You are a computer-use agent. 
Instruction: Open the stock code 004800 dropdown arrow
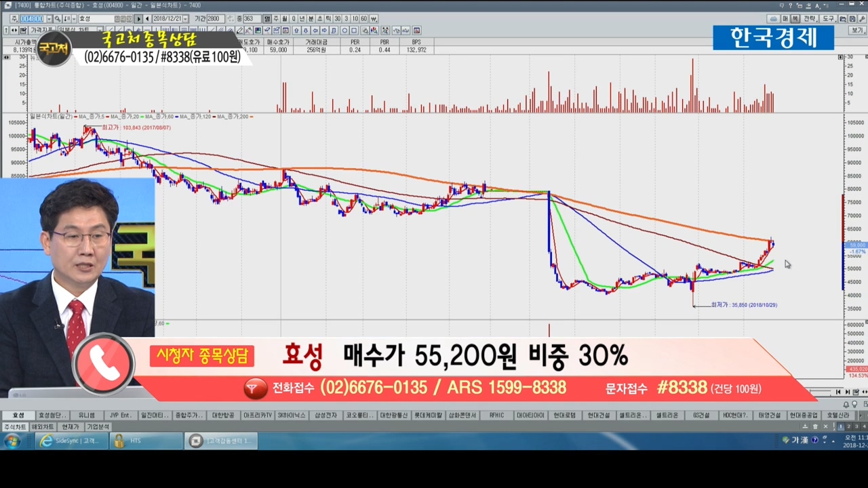click(x=49, y=18)
